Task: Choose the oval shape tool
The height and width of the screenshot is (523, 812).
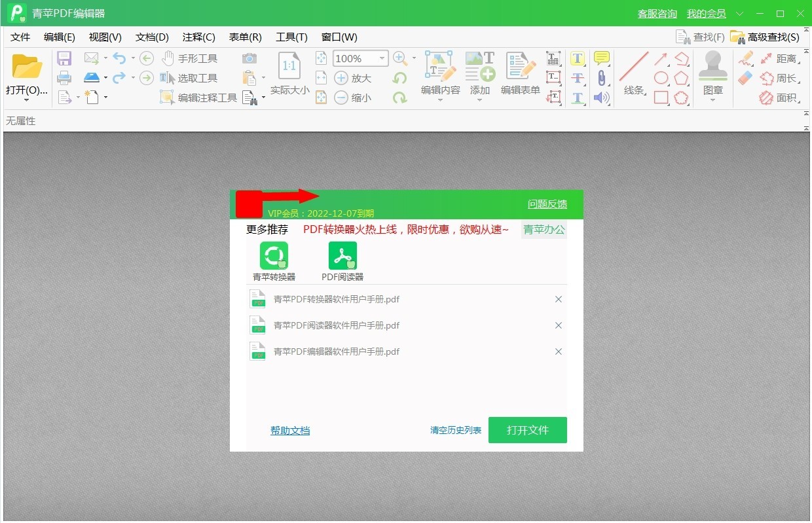Action: point(661,79)
